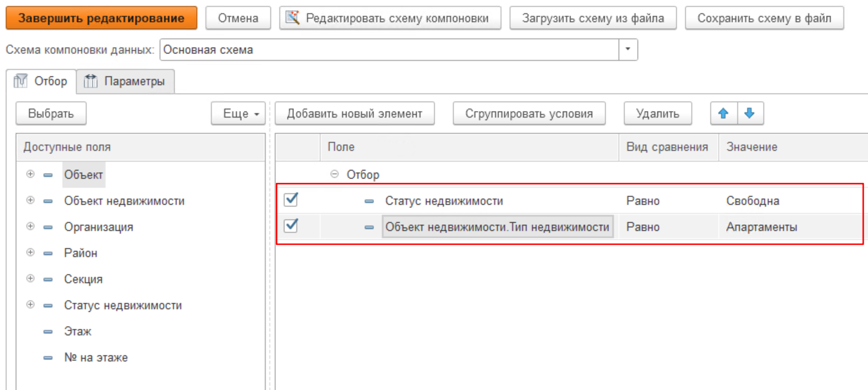The image size is (868, 390).
Task: Click Завершить редактирование button
Action: point(101,18)
